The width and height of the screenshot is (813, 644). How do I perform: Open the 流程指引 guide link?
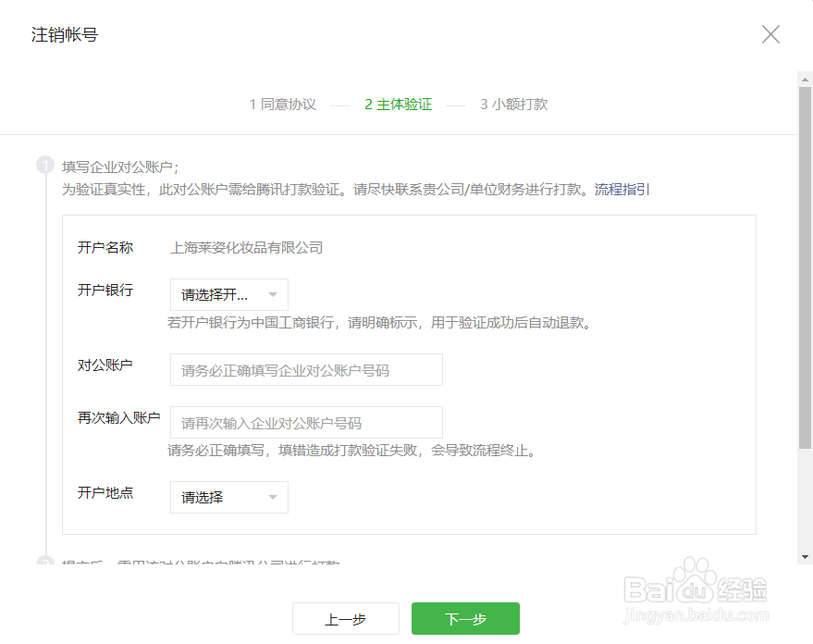point(623,189)
